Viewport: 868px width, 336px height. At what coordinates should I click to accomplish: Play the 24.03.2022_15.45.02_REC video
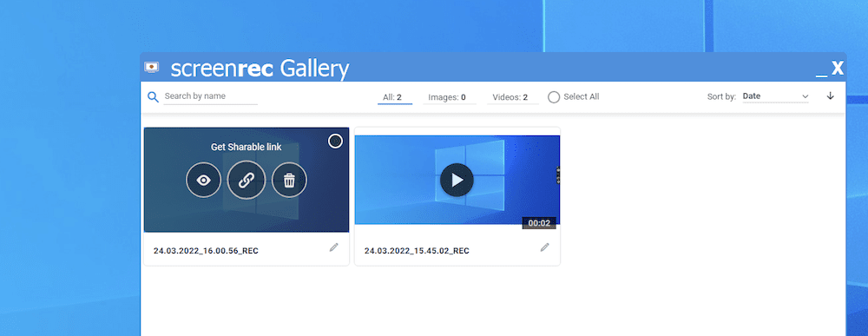457,180
